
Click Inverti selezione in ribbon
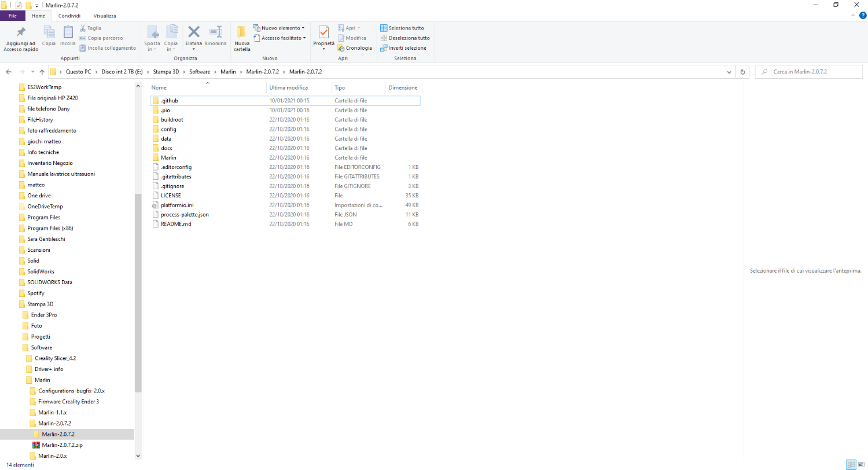[403, 48]
